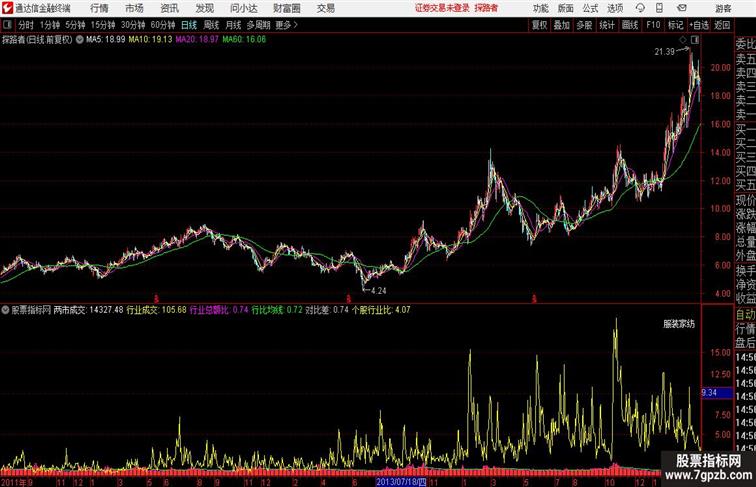Select the 日线 daily chart tab

click(189, 25)
